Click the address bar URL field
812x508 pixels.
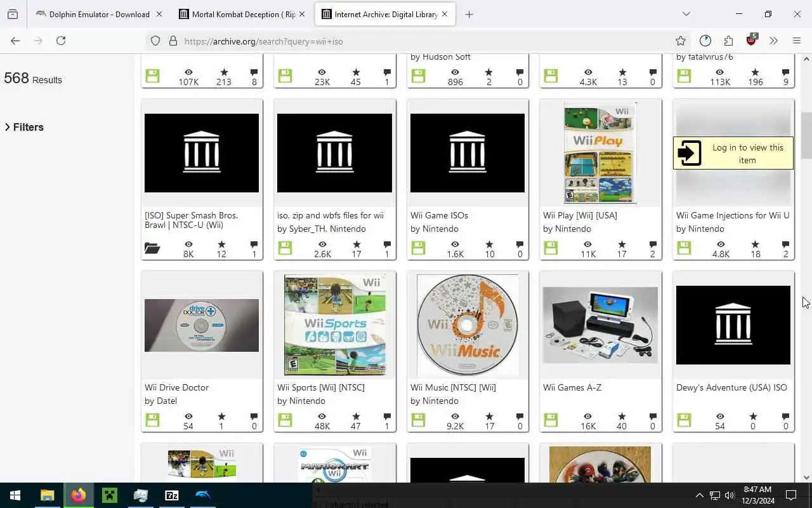tap(419, 41)
